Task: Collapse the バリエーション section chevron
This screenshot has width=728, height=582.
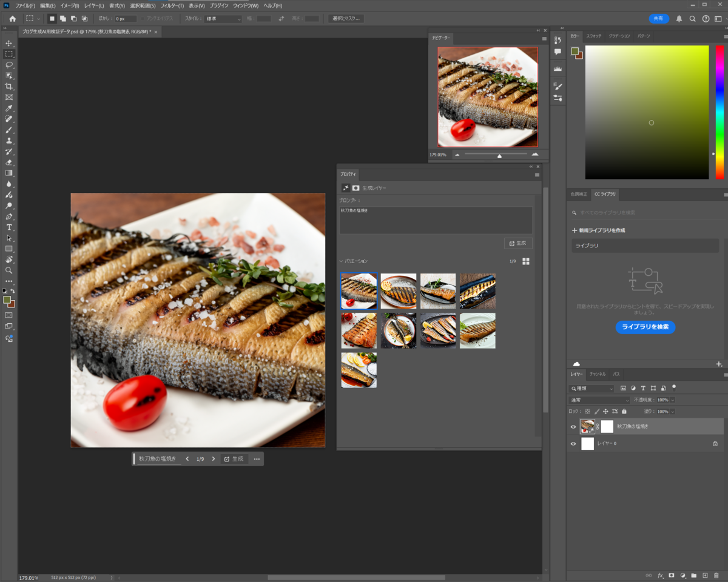Action: pyautogui.click(x=342, y=261)
